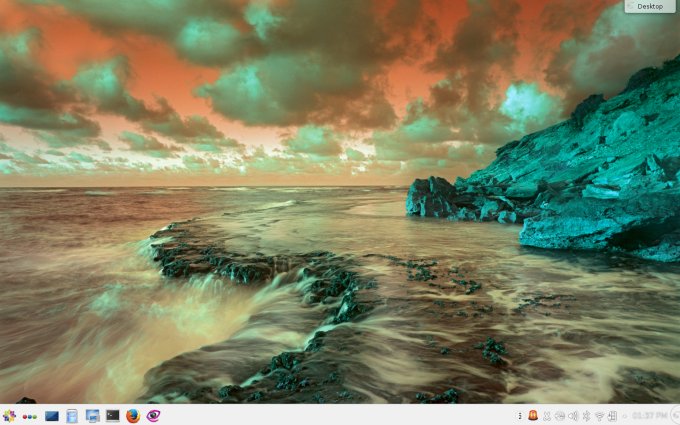Click the task manager grip handle

[520, 416]
